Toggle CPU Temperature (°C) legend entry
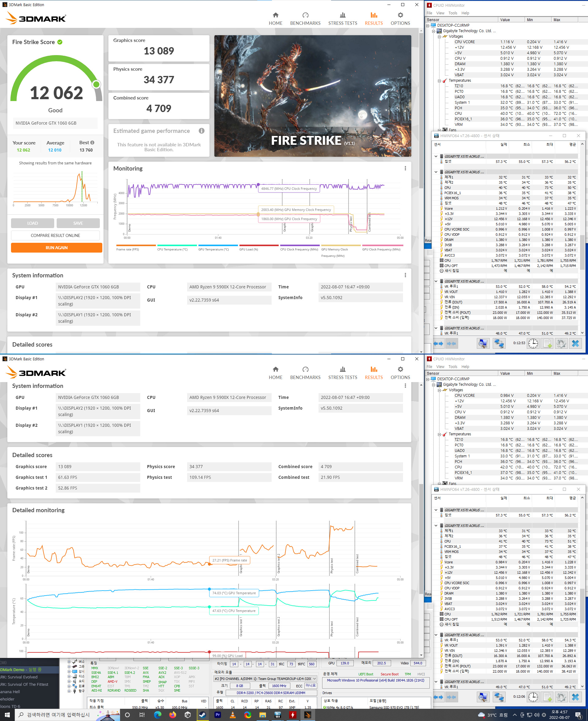Screen dimensions: 588x721 pyautogui.click(x=172, y=249)
